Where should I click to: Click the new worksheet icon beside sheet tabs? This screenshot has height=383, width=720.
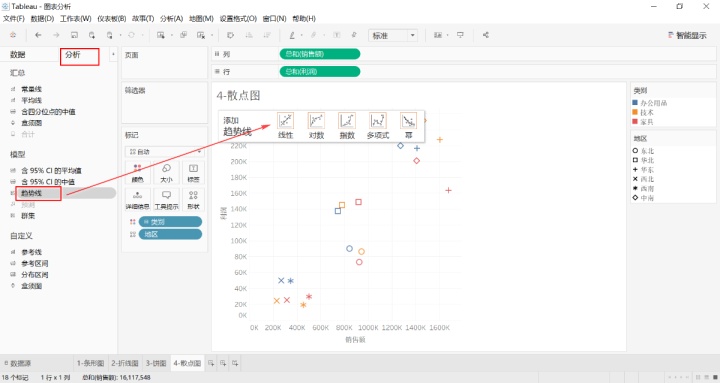coord(211,363)
